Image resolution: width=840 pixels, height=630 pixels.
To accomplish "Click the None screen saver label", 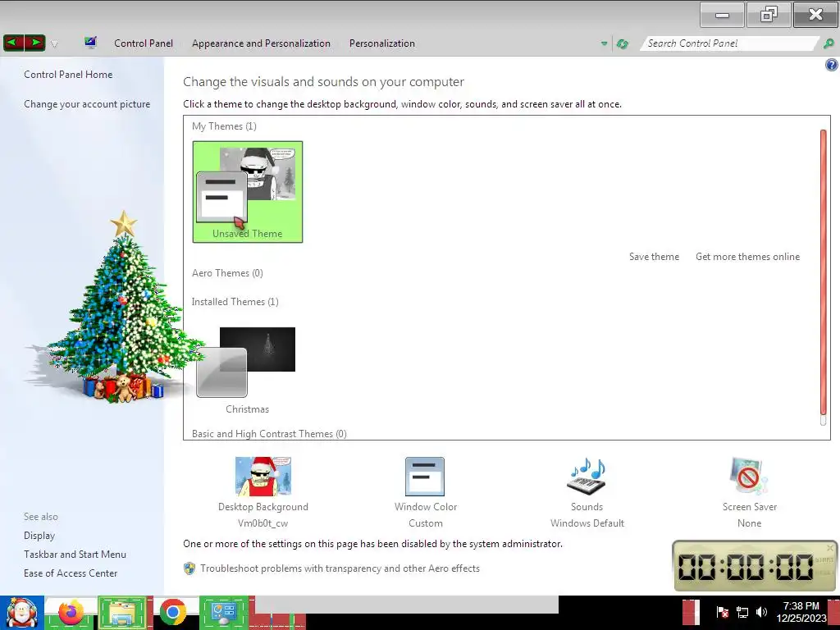I will 749,523.
